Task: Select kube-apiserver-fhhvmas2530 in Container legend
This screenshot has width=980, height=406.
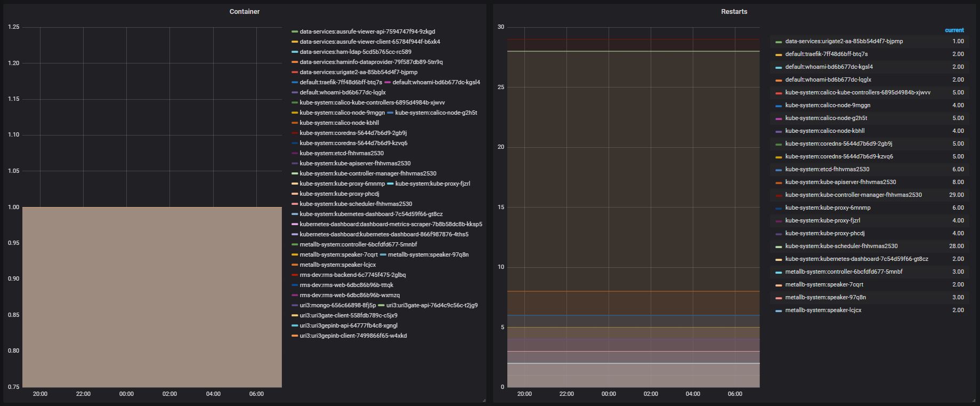Action: click(355, 163)
